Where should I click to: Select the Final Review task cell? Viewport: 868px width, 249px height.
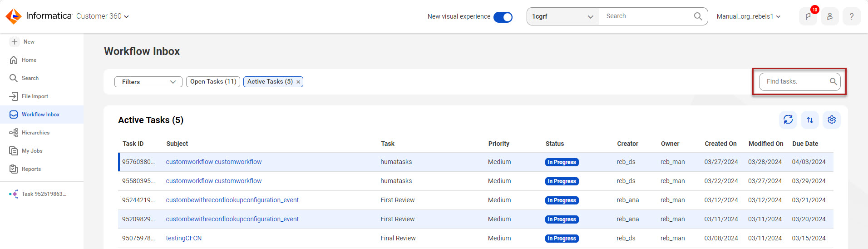(x=398, y=238)
